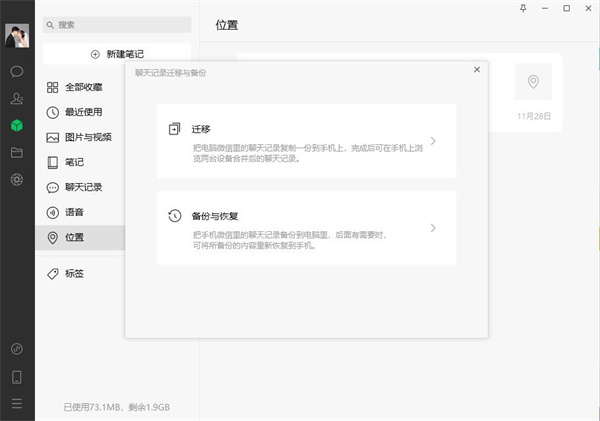Open the Contacts person icon

click(17, 98)
